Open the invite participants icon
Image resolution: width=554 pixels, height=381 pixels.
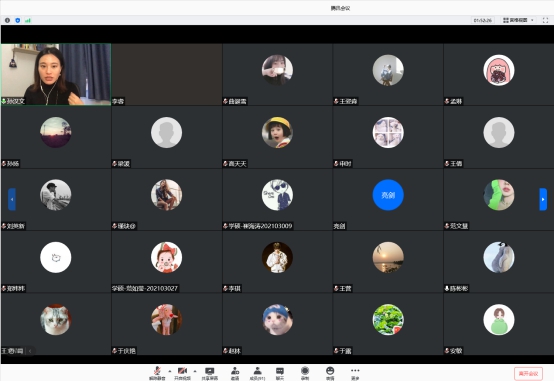(x=235, y=373)
